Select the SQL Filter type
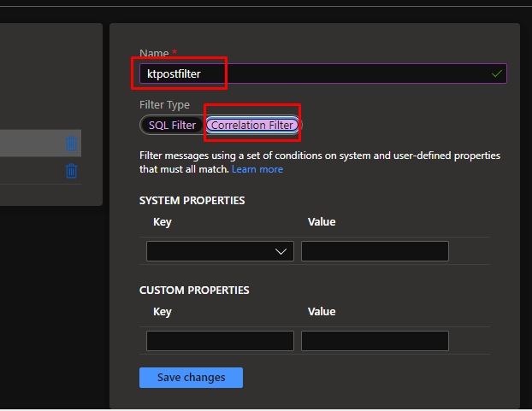 click(172, 126)
